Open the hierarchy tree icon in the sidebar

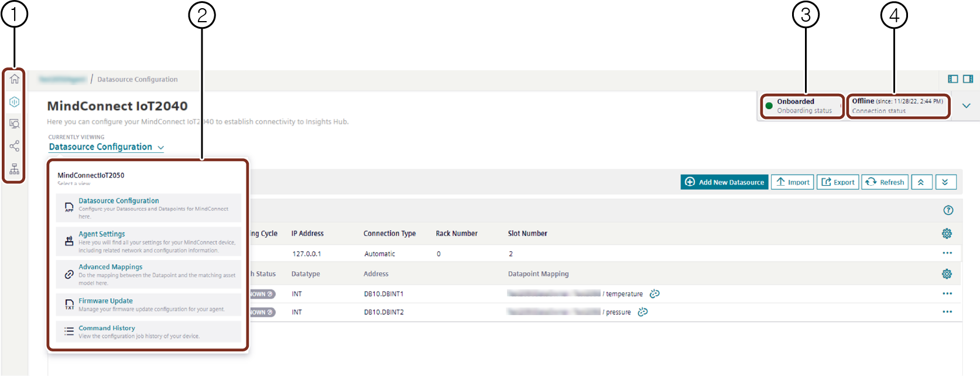pyautogui.click(x=15, y=169)
